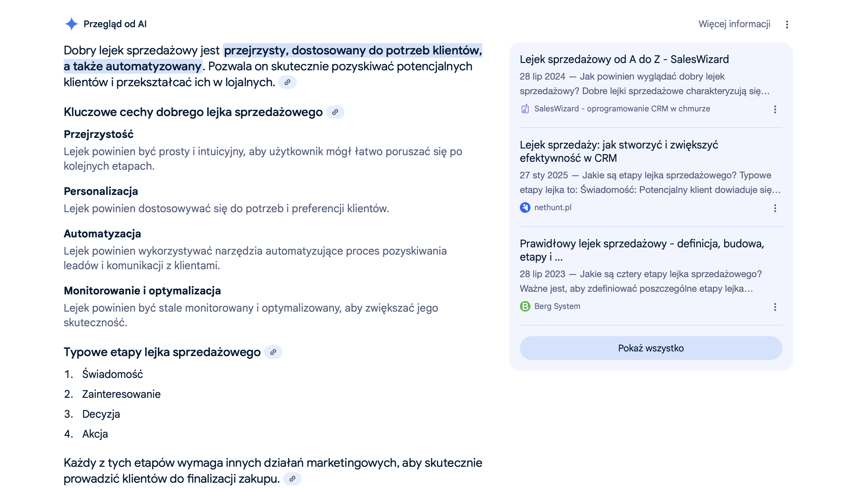Click the nethunt.pl favicon icon

coord(525,208)
